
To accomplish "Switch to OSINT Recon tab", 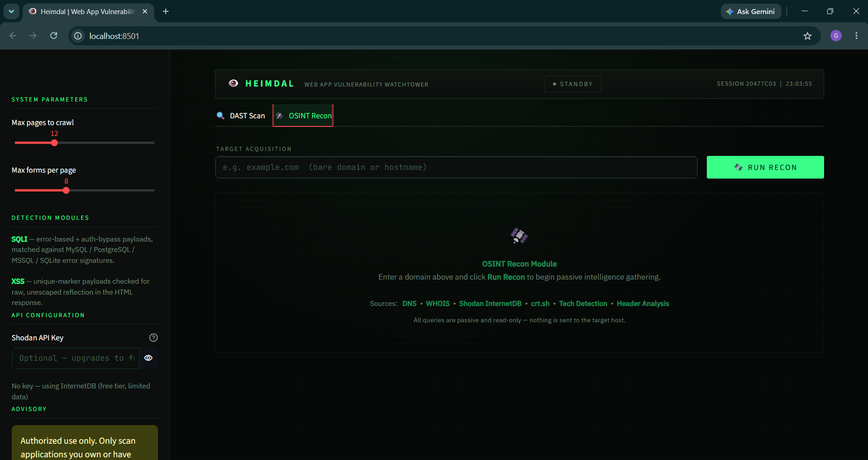I will click(x=303, y=116).
